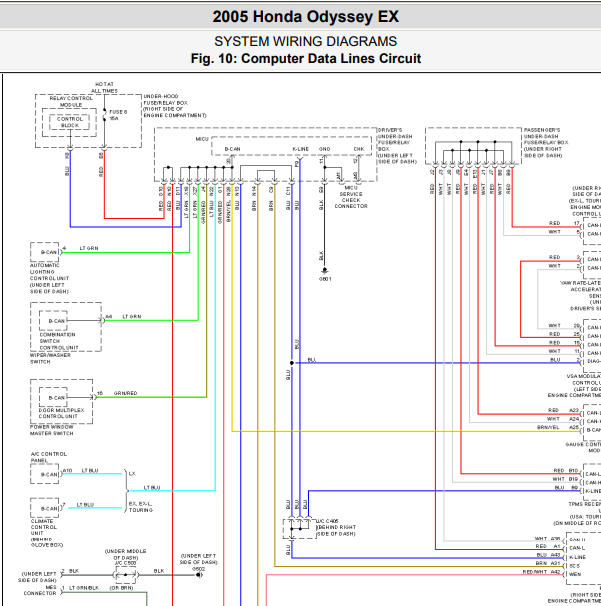Image resolution: width=601 pixels, height=606 pixels.
Task: Select the 'A/C CONTROL PANEL' label
Action: click(48, 457)
